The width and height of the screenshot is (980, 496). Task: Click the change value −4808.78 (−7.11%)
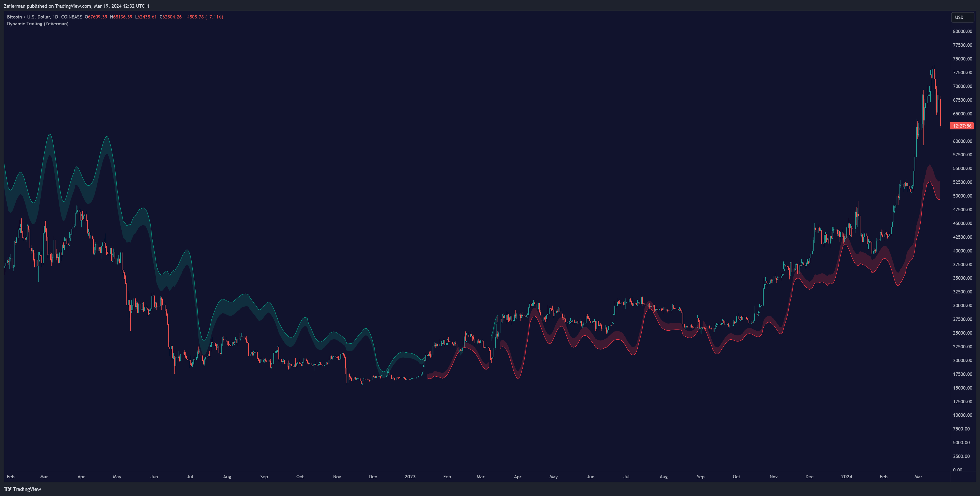[x=203, y=17]
